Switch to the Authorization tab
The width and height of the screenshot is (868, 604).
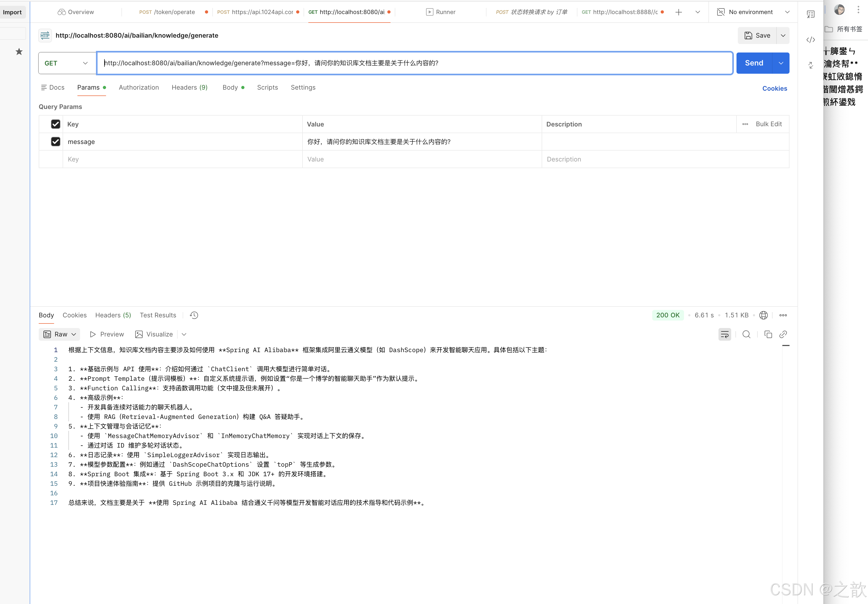pos(139,87)
